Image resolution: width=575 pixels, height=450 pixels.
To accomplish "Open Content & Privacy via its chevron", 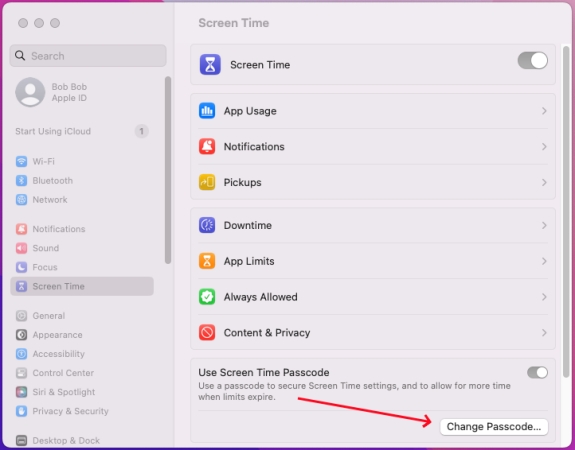I will click(x=544, y=333).
